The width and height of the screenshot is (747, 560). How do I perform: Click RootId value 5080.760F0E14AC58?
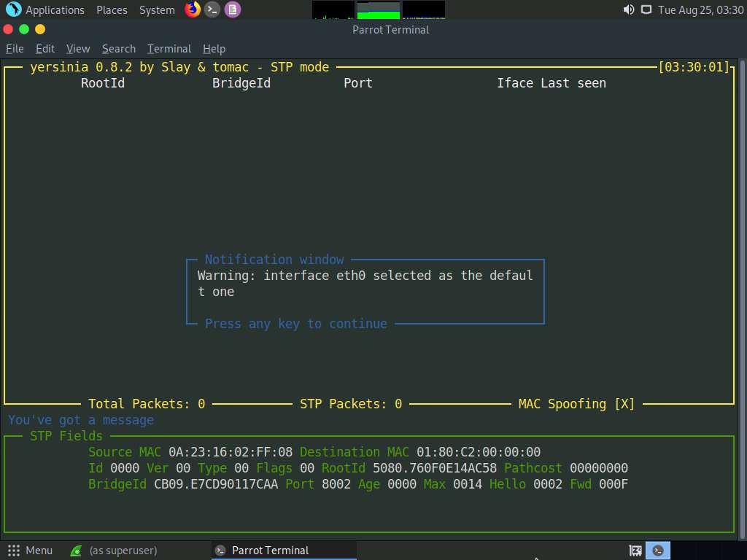(x=435, y=468)
